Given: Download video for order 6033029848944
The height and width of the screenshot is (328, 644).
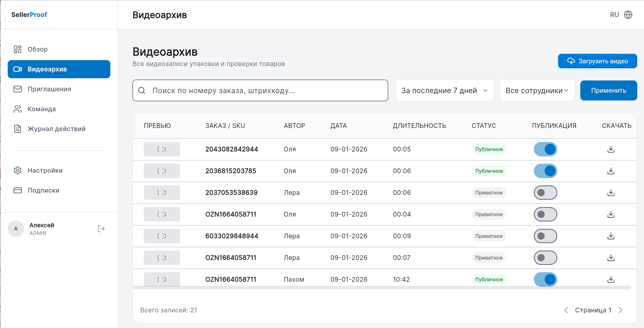Looking at the screenshot, I should coord(611,236).
